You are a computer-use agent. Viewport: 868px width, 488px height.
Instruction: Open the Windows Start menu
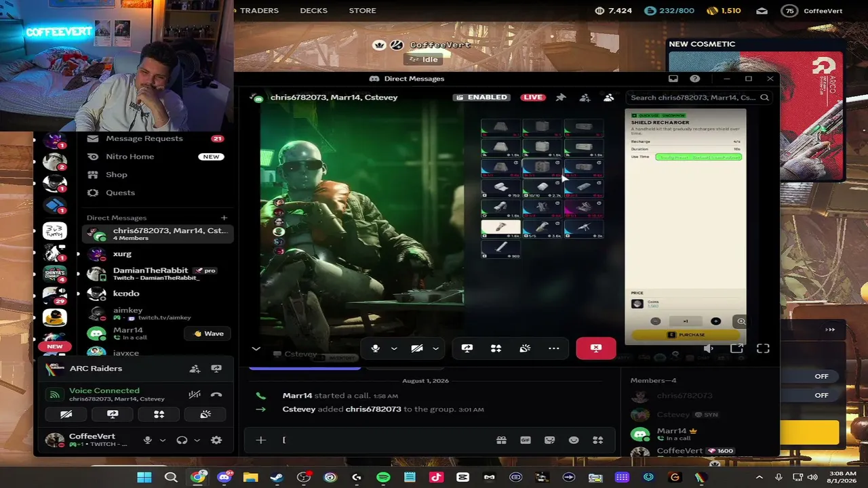point(144,477)
